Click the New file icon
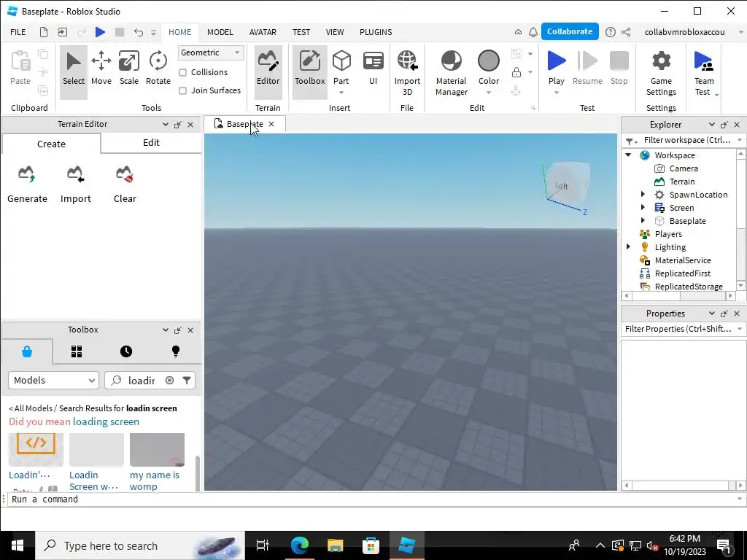The width and height of the screenshot is (747, 560). pyautogui.click(x=43, y=32)
